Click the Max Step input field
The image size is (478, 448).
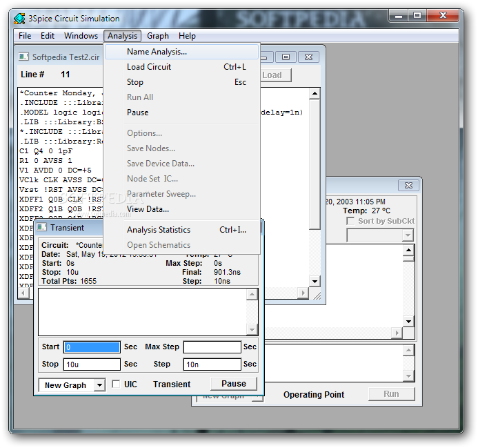(x=212, y=347)
